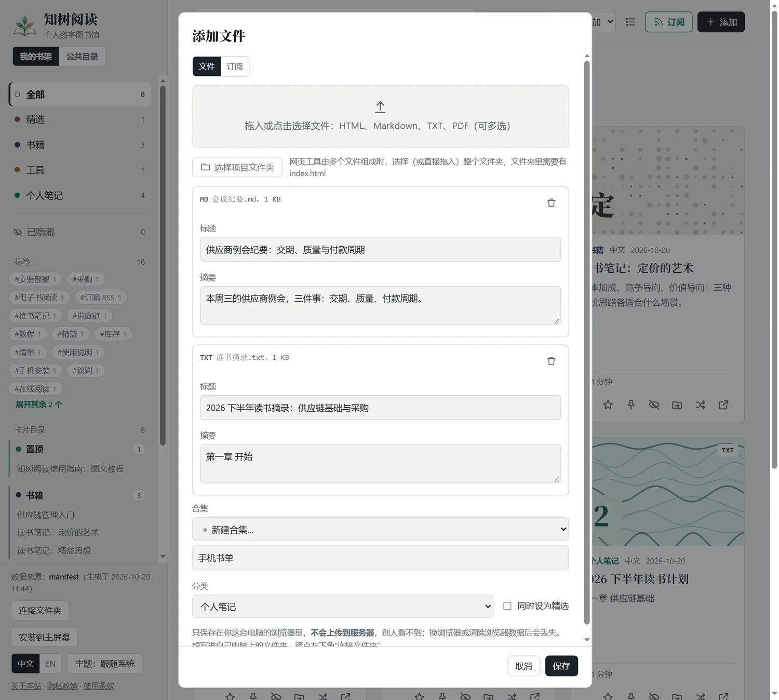This screenshot has height=700, width=779.
Task: Open 读书笔记：定价的艺术 sidebar entry
Action: pos(58,532)
